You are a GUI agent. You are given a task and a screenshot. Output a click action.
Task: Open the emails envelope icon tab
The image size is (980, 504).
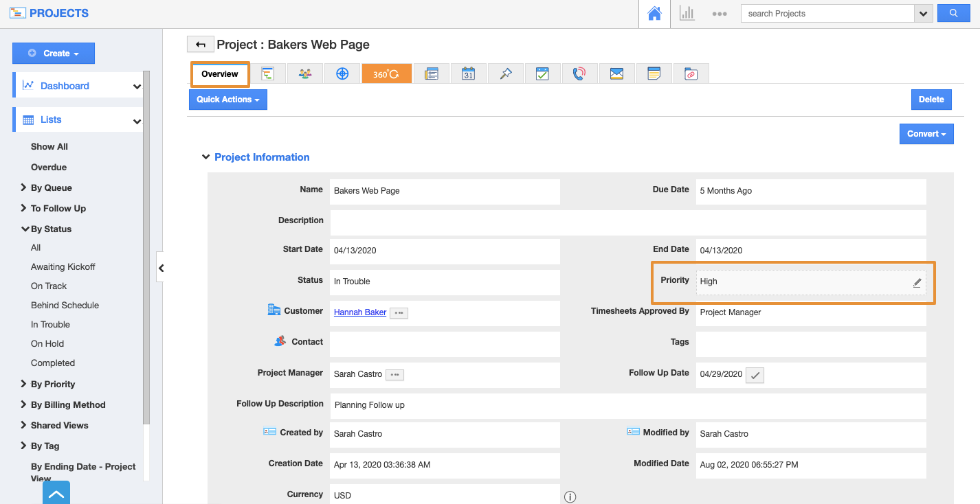point(616,73)
